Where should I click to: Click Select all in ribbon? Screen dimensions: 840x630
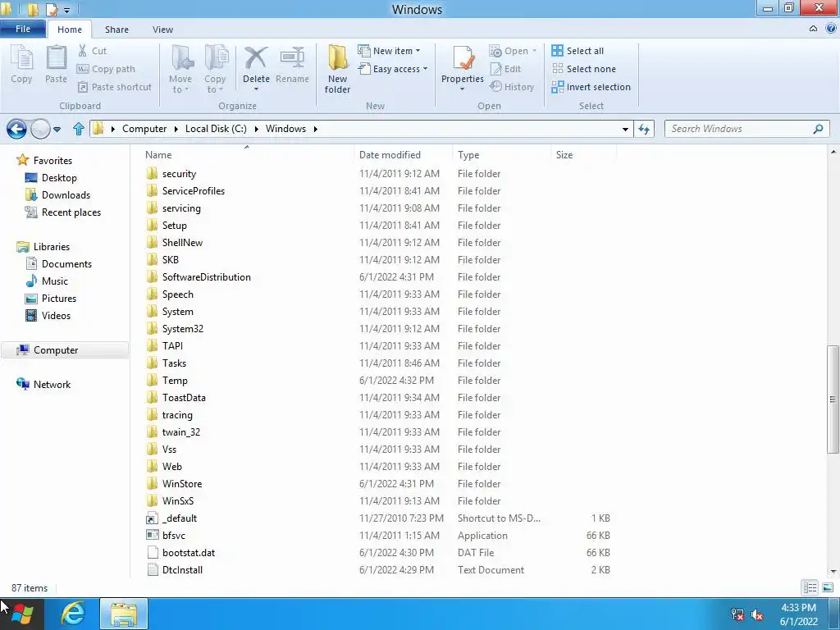tap(577, 51)
